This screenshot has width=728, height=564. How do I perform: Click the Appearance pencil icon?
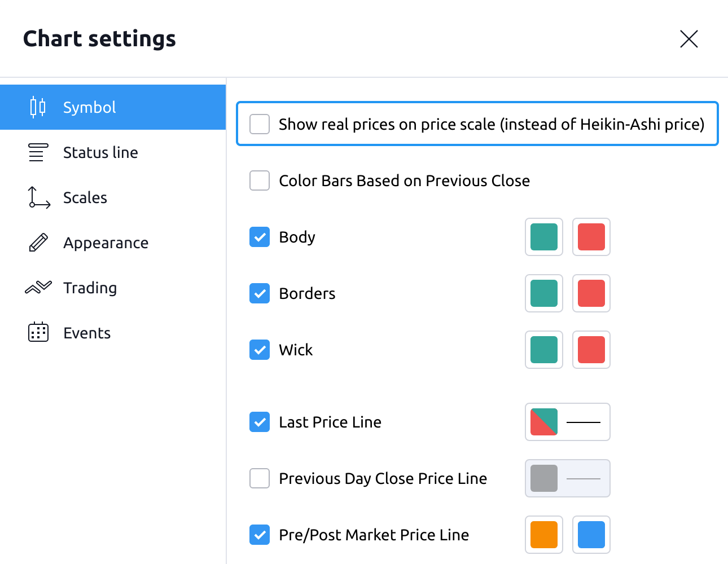[x=38, y=243]
